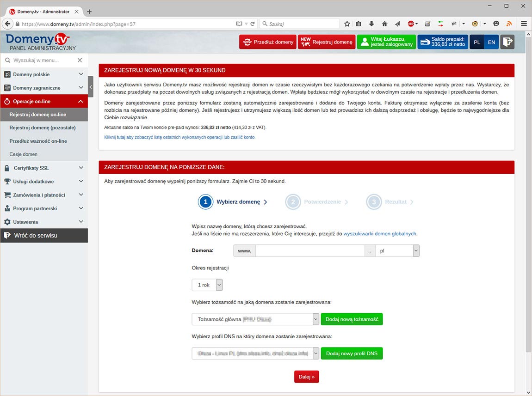Click the Adblock Plus toolbar icon
The width and height of the screenshot is (532, 396).
411,24
